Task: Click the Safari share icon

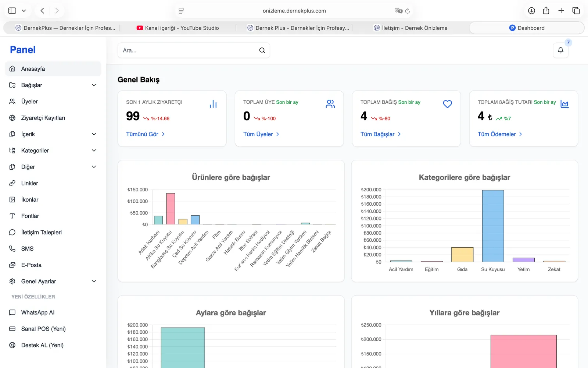Action: point(546,11)
